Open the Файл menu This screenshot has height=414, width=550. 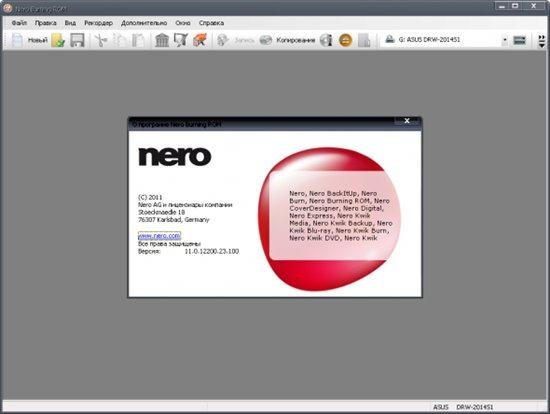pos(19,23)
